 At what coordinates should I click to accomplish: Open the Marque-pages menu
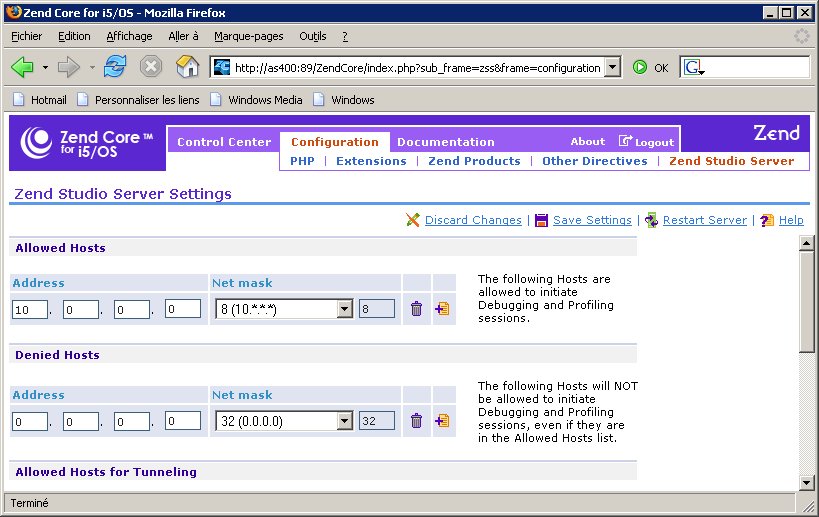pyautogui.click(x=249, y=36)
